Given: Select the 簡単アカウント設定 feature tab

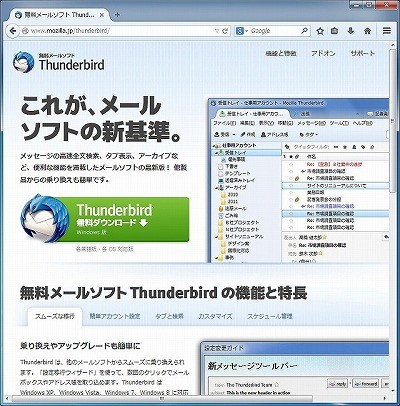Looking at the screenshot, I should [115, 316].
